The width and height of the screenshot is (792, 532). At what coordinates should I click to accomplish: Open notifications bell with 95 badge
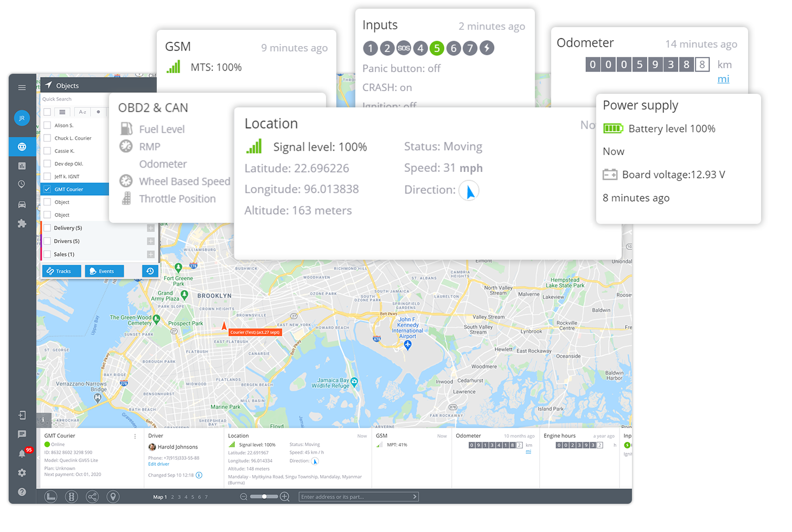tap(22, 453)
